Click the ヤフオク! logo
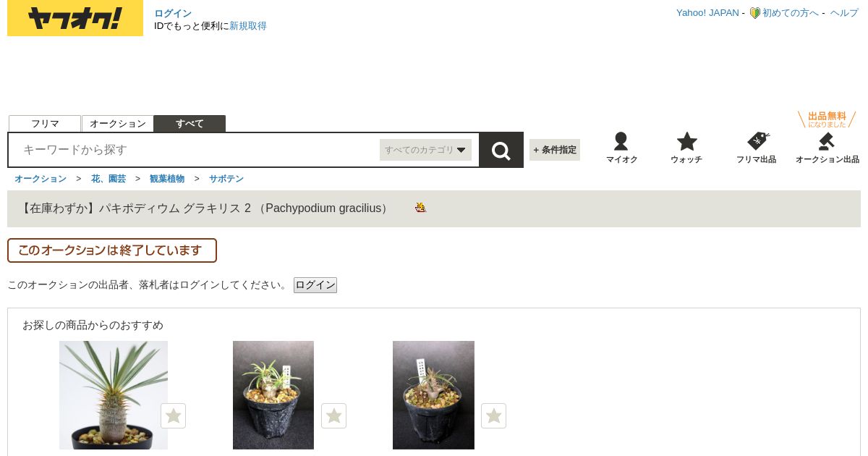 (x=75, y=18)
